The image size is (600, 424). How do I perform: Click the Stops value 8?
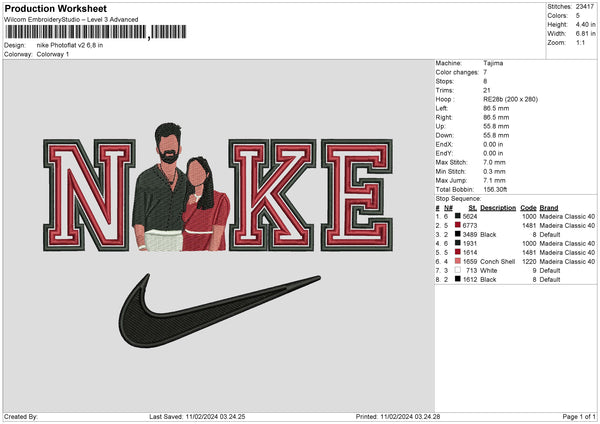coord(485,81)
